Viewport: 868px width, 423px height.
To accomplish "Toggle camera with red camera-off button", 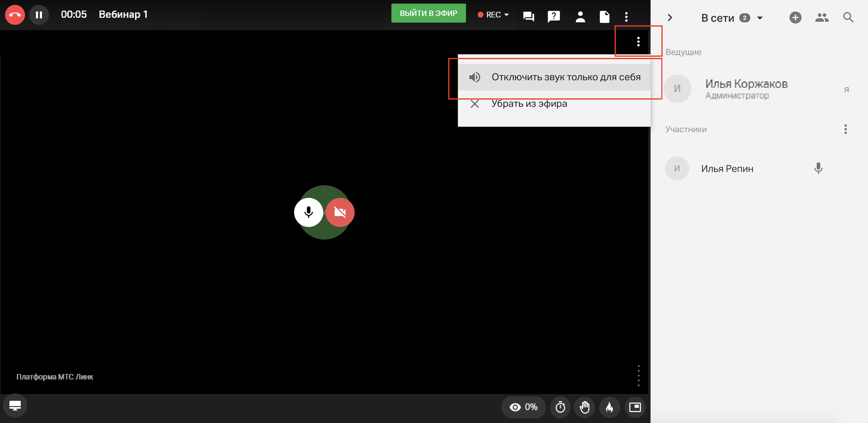I will point(340,212).
